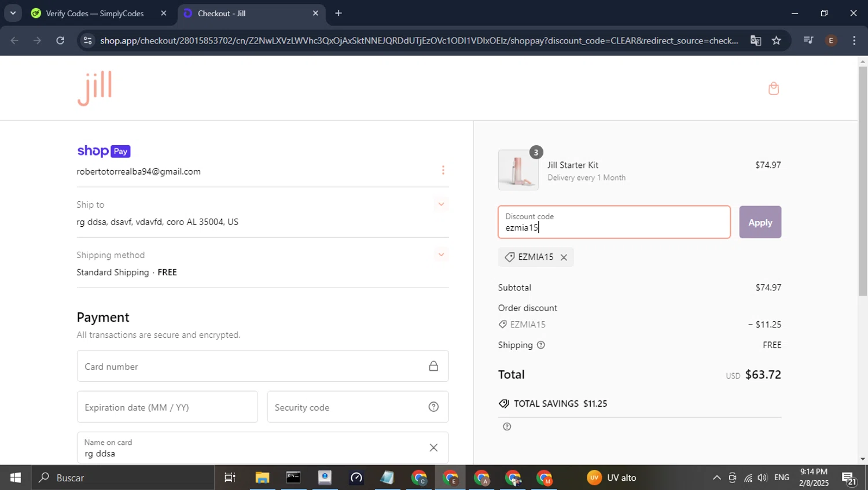This screenshot has height=490, width=868.
Task: Open help icon below Total Savings
Action: coord(507,427)
